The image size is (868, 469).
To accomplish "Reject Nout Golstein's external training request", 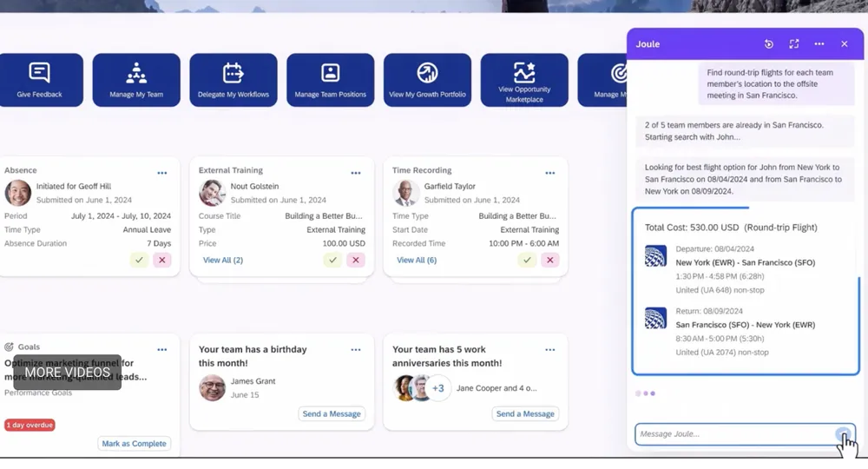I will click(355, 260).
